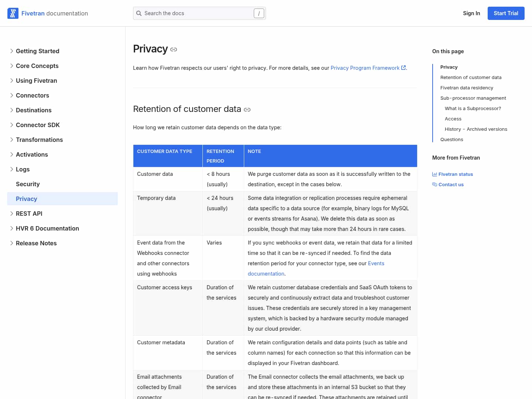This screenshot has width=532, height=399.
Task: Expand the Connectors chevron
Action: 12,95
